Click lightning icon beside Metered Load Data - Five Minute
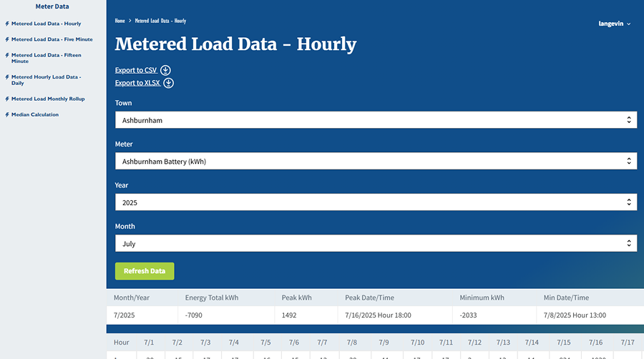This screenshot has width=644, height=359. click(x=7, y=39)
